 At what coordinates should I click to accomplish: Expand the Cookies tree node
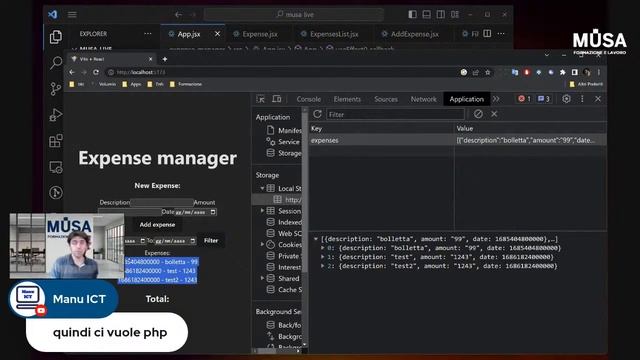[262, 244]
